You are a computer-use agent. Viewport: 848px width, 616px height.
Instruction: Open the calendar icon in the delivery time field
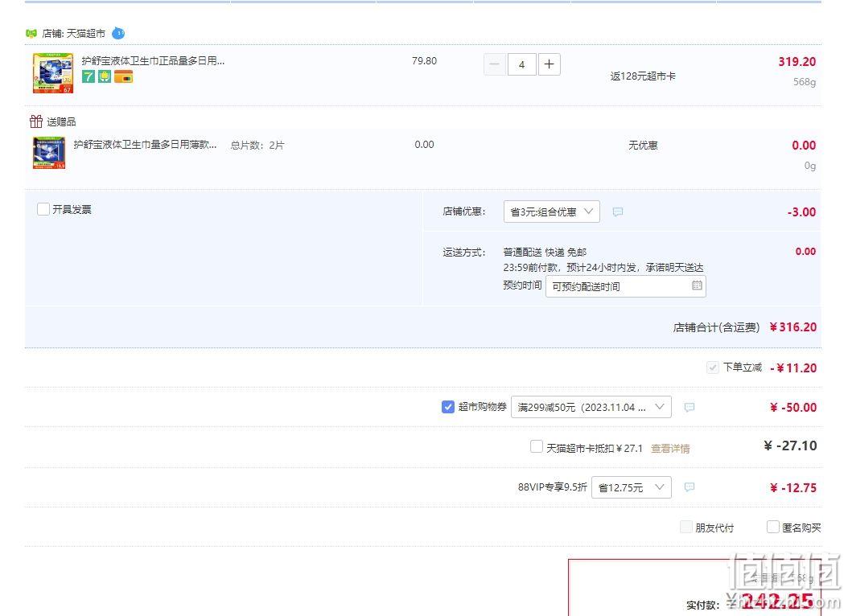click(x=697, y=285)
